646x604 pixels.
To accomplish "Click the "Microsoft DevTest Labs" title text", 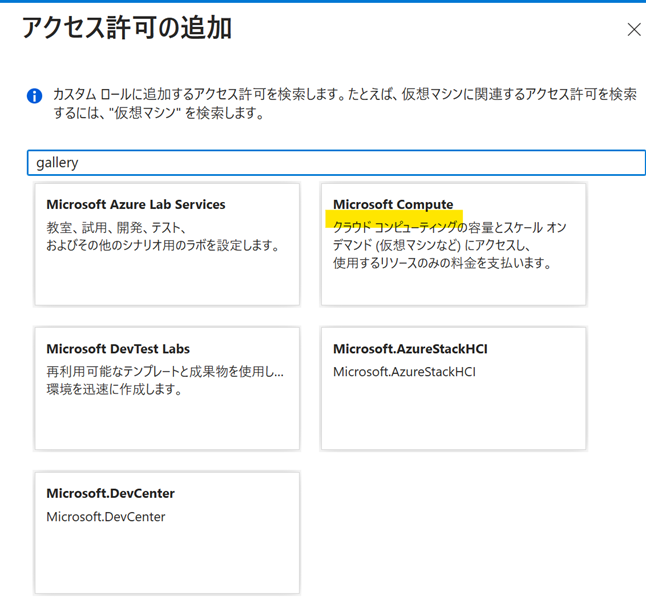I will [118, 349].
